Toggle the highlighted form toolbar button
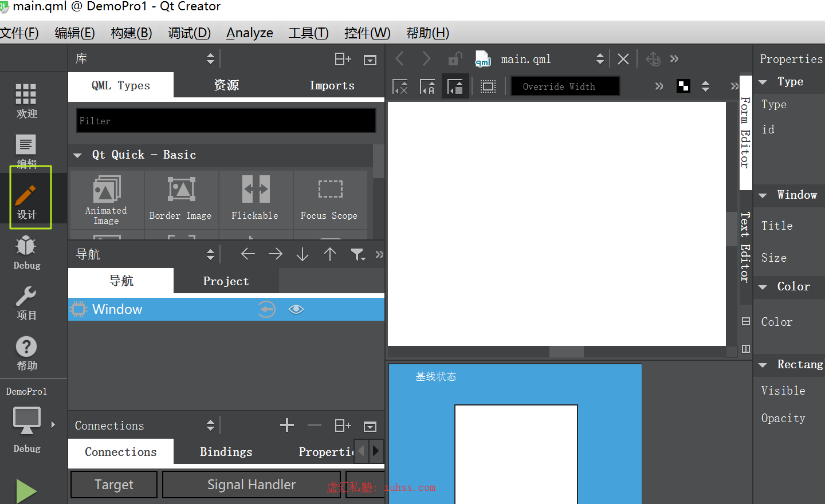 (455, 86)
